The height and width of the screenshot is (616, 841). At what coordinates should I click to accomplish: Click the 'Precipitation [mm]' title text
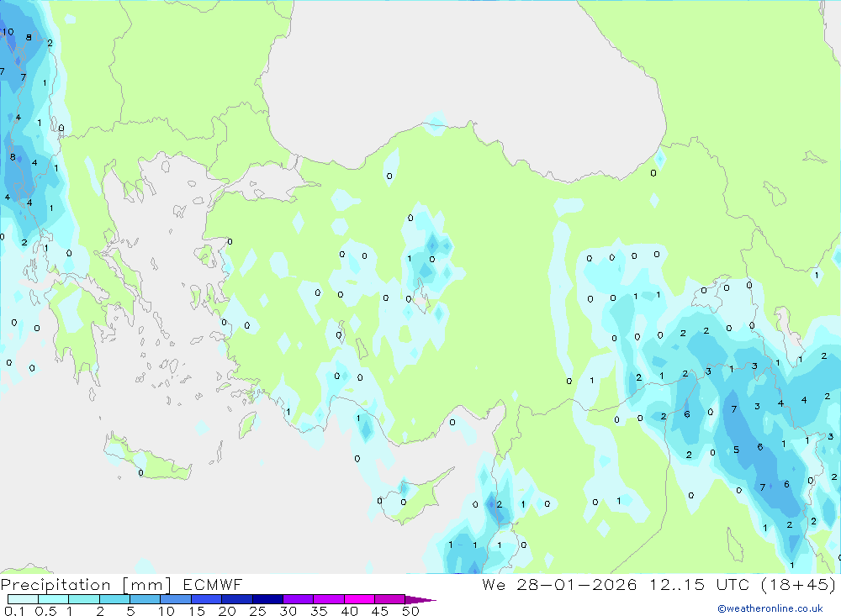(x=86, y=585)
